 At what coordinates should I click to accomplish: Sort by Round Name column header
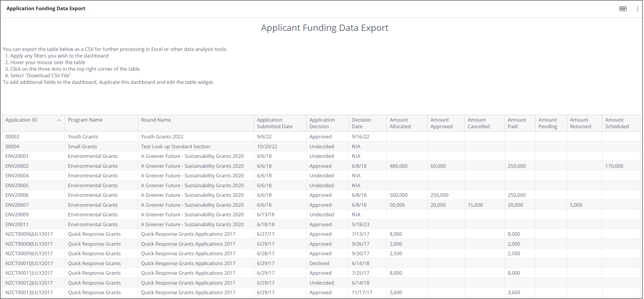(x=156, y=120)
